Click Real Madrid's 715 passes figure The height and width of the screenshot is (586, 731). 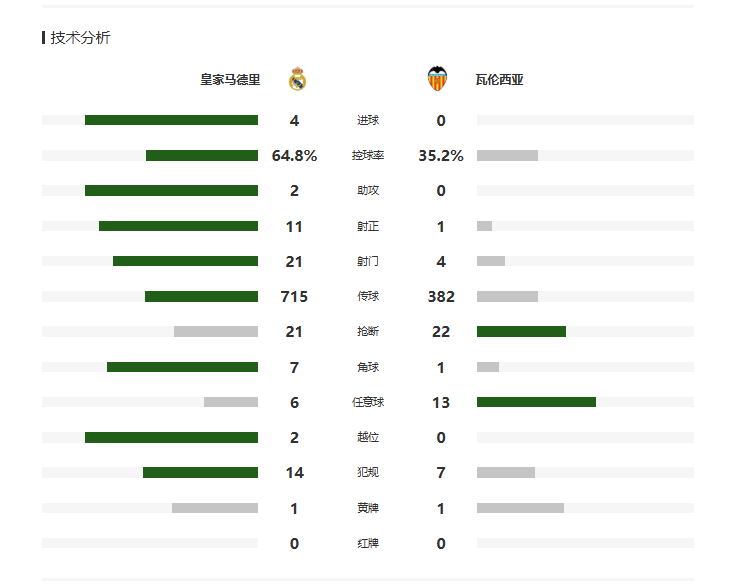(x=294, y=297)
